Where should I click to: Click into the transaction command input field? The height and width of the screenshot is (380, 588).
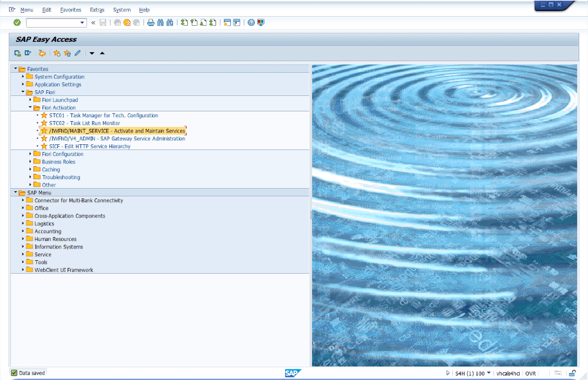pos(51,23)
